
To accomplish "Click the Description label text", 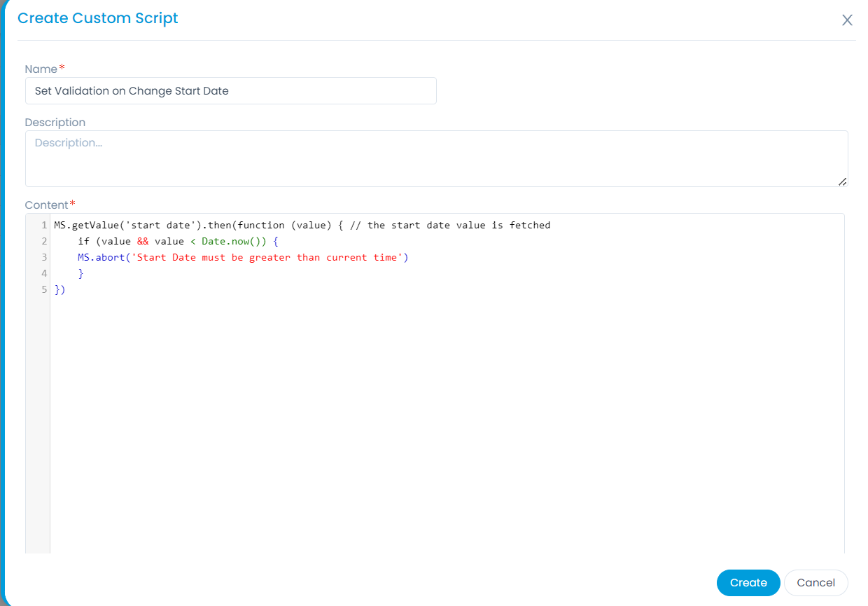I will click(x=55, y=122).
